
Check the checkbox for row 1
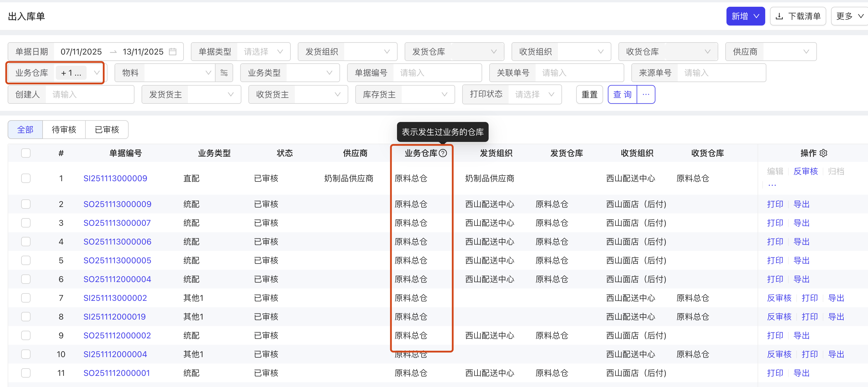[26, 178]
